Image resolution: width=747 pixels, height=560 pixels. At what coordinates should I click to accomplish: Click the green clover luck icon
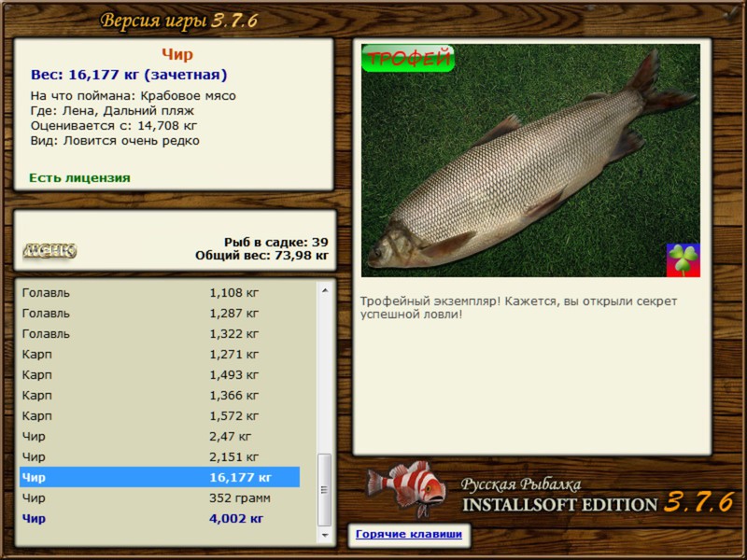coord(684,260)
